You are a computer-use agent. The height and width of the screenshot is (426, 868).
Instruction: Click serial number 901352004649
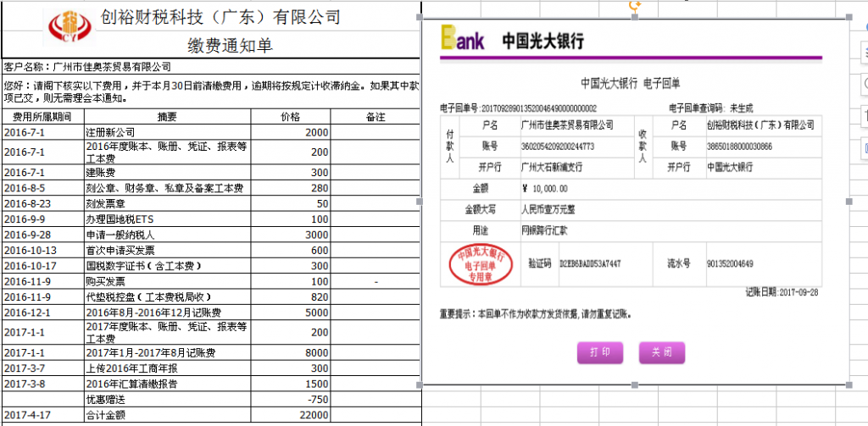730,264
